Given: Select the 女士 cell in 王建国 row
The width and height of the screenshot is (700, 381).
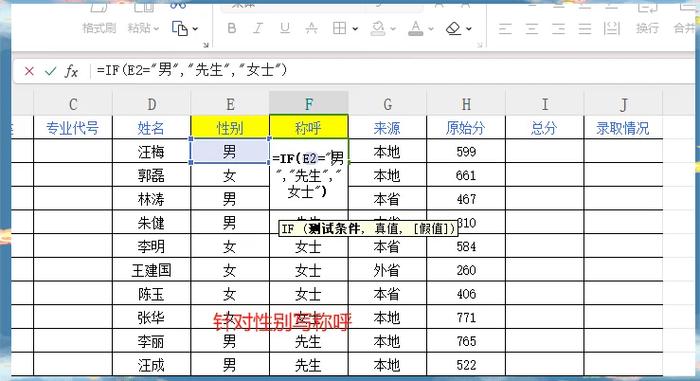Looking at the screenshot, I should (x=308, y=270).
